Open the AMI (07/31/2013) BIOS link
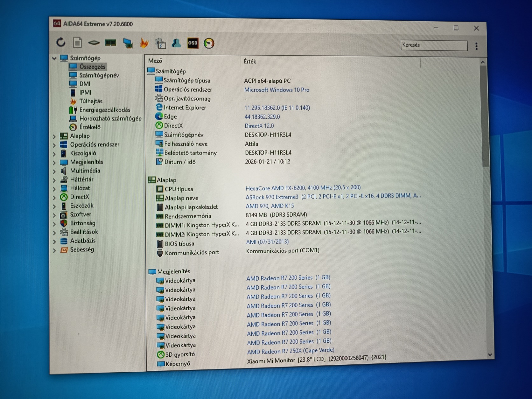 [267, 242]
